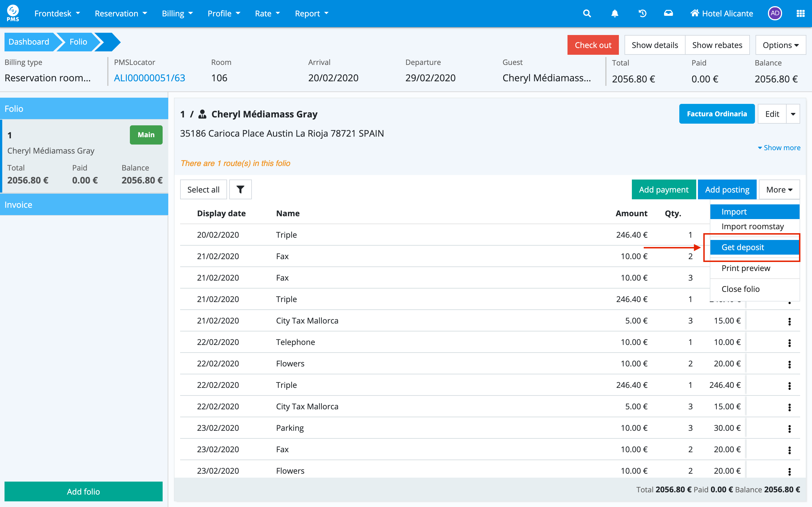
Task: Click the Select all button
Action: click(x=203, y=189)
